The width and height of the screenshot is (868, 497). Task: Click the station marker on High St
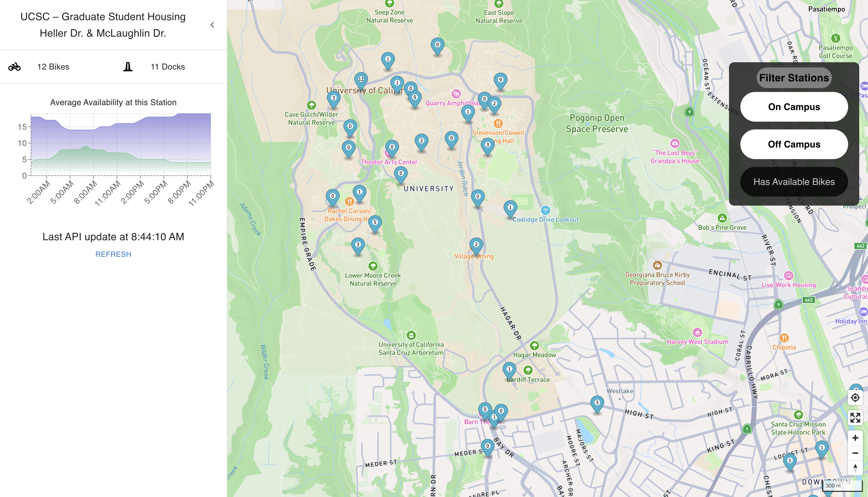pyautogui.click(x=597, y=403)
